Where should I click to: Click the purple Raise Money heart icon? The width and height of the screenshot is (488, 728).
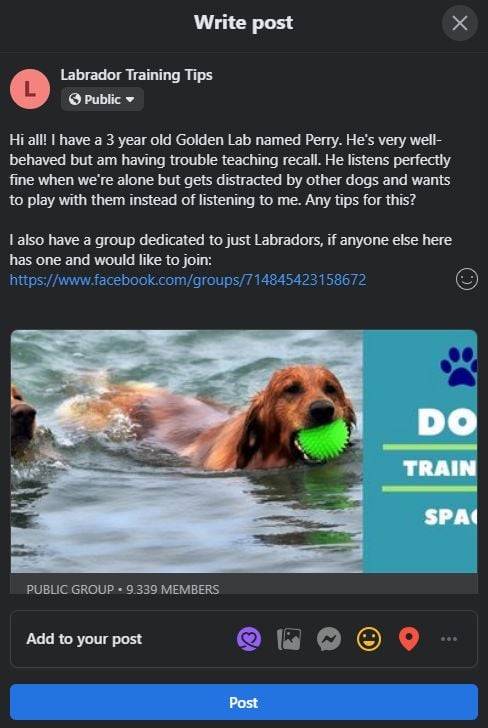(249, 639)
